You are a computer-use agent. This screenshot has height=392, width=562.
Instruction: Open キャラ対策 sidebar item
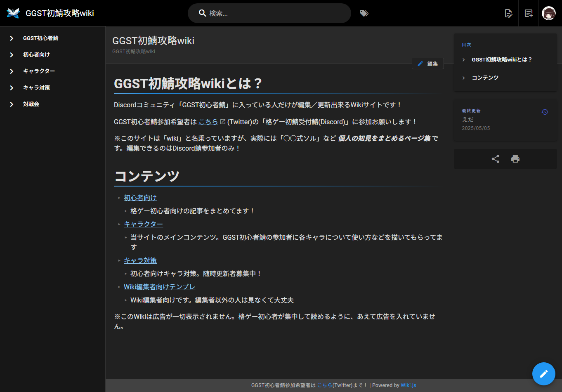click(52, 87)
